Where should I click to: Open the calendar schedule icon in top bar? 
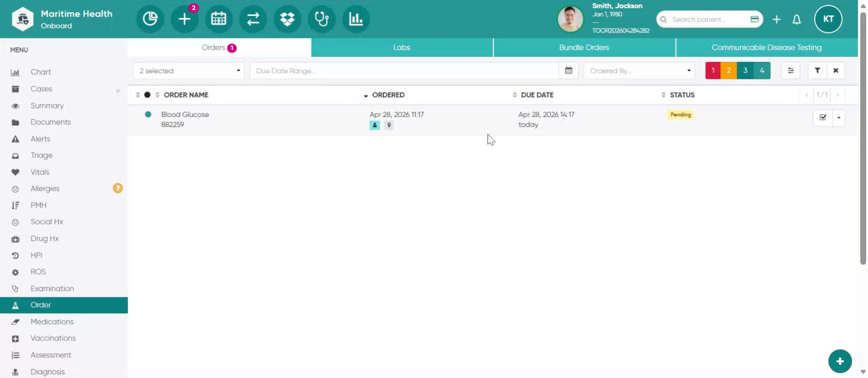[219, 19]
